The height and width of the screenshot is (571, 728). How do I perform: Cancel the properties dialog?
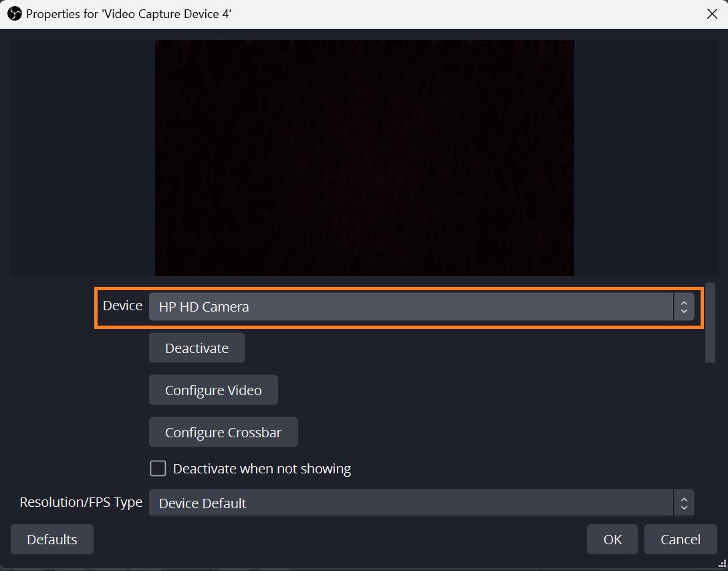pos(680,539)
